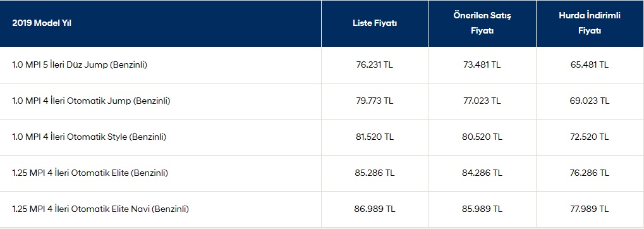
Task: Select 1.25 MPI 4 İleri Otomatik Elite (Benzinli)
Action: [90, 173]
